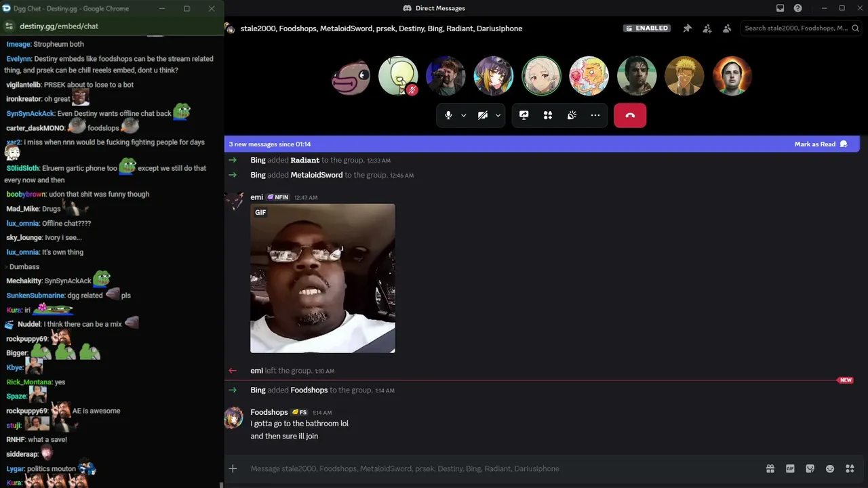Select the muted lightbulb avatar participant
This screenshot has width=868, height=488.
(x=398, y=76)
